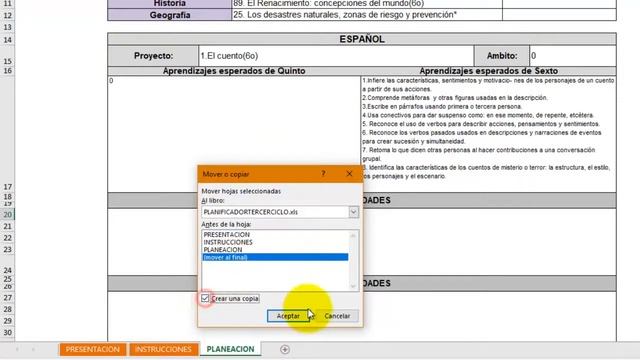Open the Al libro dropdown arrow
640x360 pixels.
tap(353, 212)
